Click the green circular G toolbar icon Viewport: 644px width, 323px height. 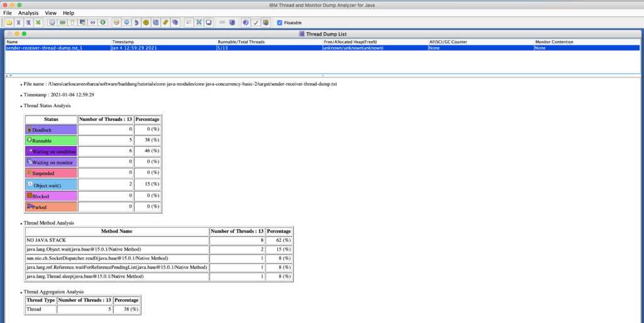(x=103, y=22)
